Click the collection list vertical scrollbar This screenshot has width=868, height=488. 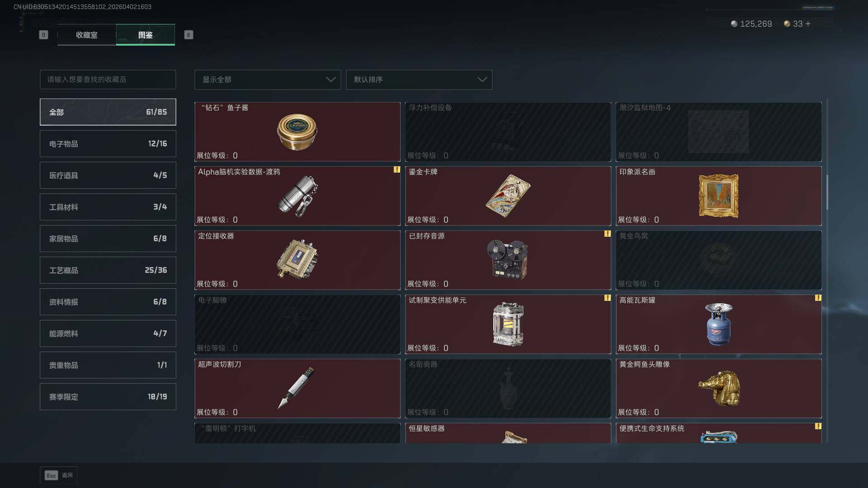(x=827, y=193)
